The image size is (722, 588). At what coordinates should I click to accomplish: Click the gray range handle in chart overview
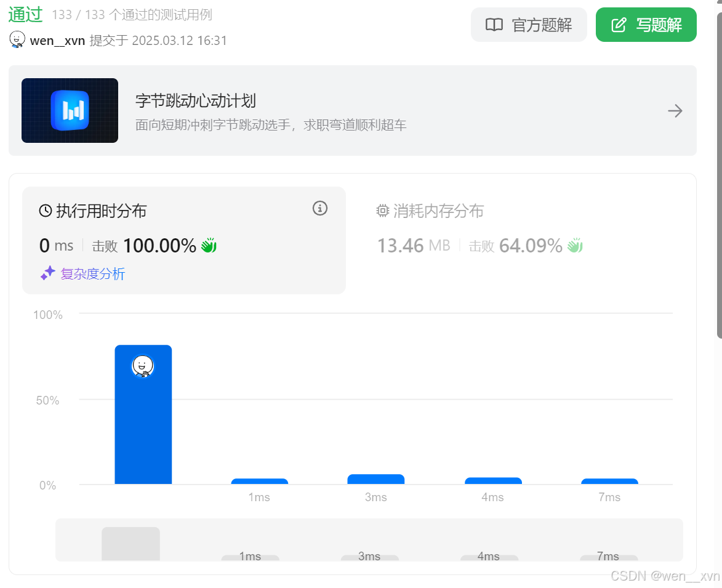pyautogui.click(x=130, y=544)
